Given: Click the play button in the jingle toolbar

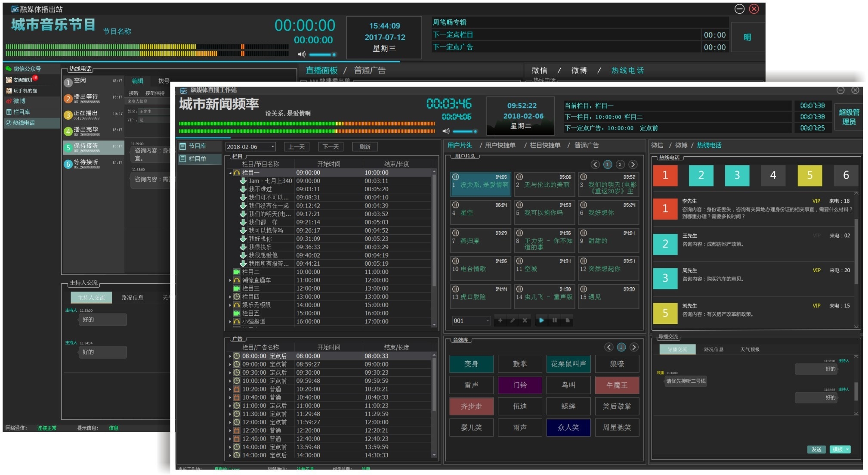Looking at the screenshot, I should pyautogui.click(x=541, y=320).
